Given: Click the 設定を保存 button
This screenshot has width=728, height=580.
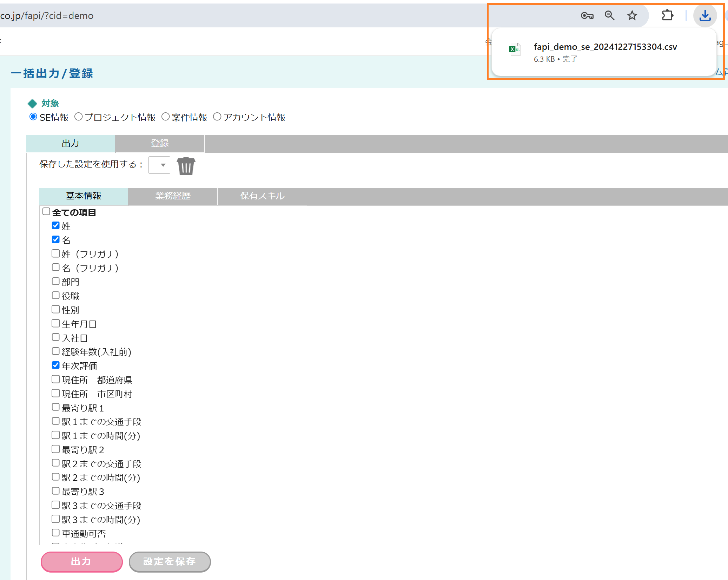Looking at the screenshot, I should (170, 561).
